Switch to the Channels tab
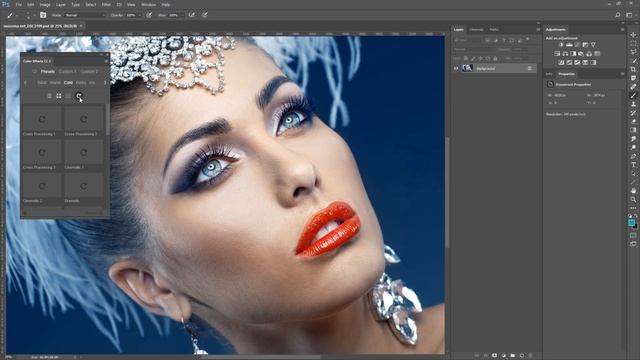 coord(476,29)
